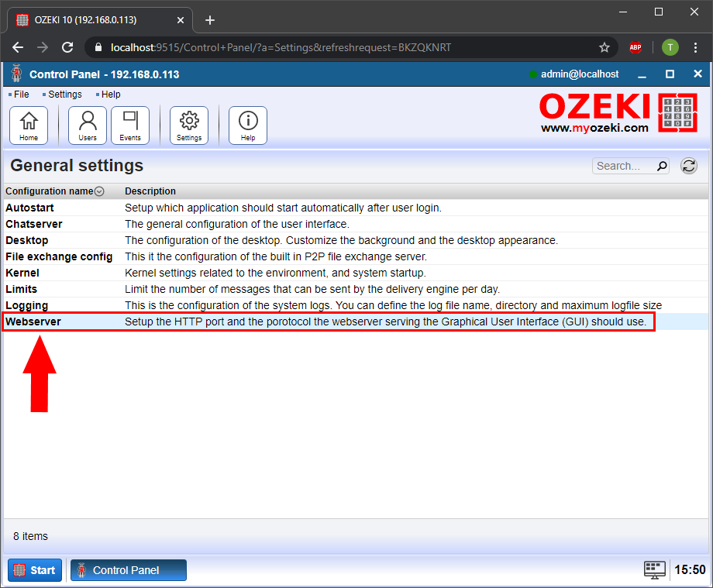Go back in browser history
This screenshot has width=713, height=588.
click(x=18, y=47)
